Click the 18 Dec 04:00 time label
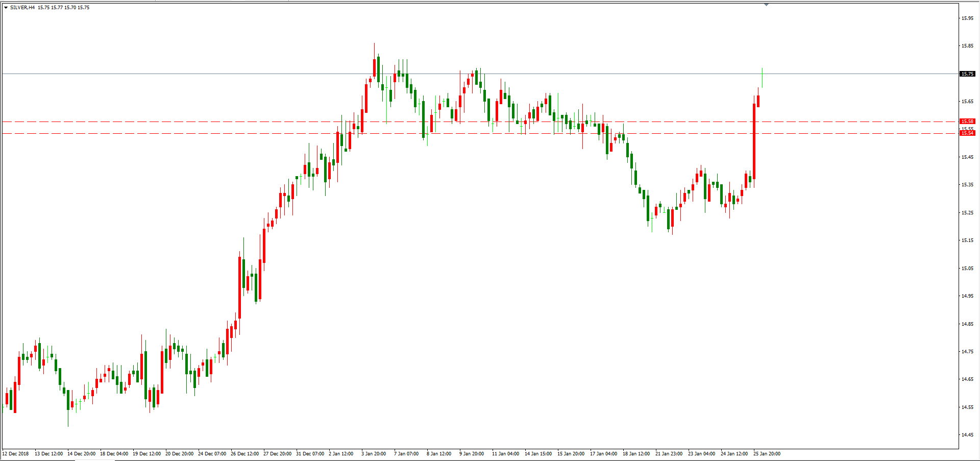980x461 pixels. pyautogui.click(x=114, y=454)
